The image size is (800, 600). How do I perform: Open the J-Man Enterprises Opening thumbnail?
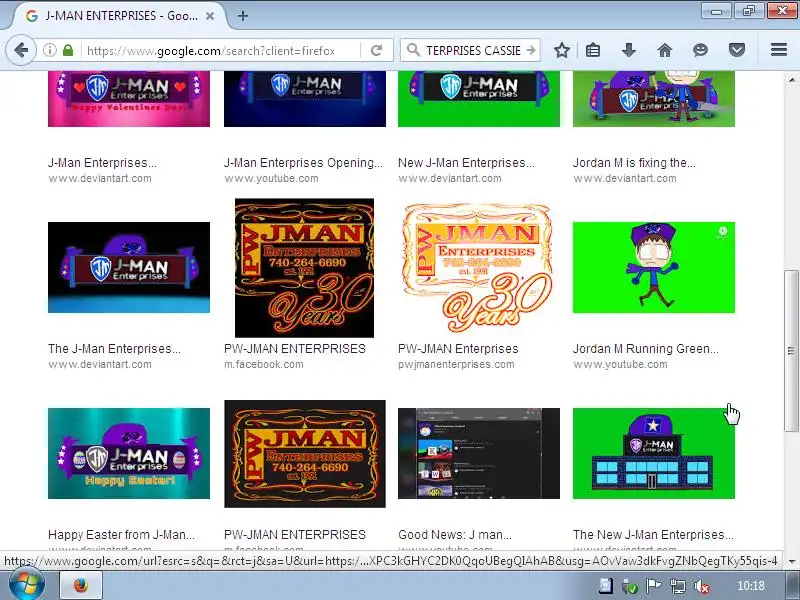305,99
